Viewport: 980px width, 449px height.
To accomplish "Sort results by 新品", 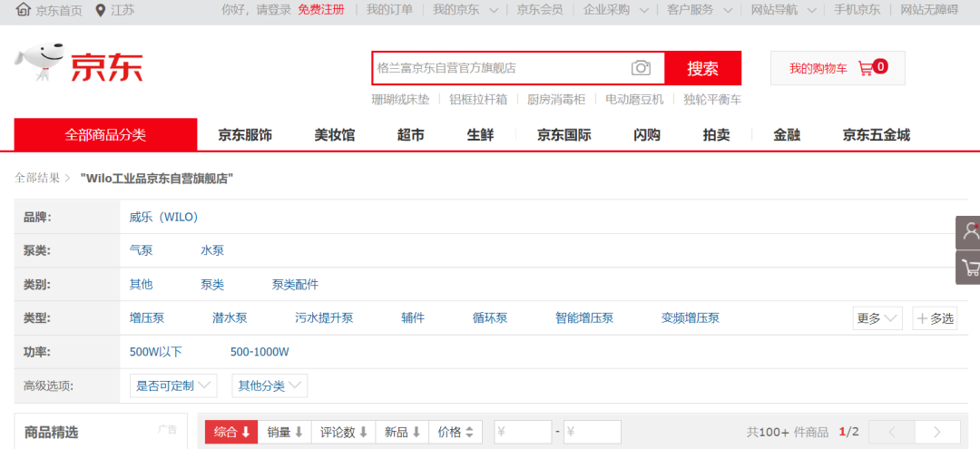I will point(403,432).
